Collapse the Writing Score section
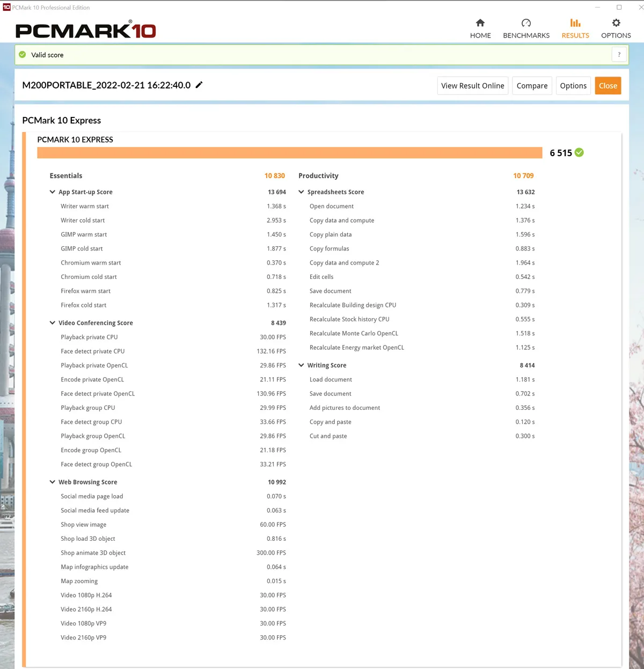 click(x=301, y=365)
